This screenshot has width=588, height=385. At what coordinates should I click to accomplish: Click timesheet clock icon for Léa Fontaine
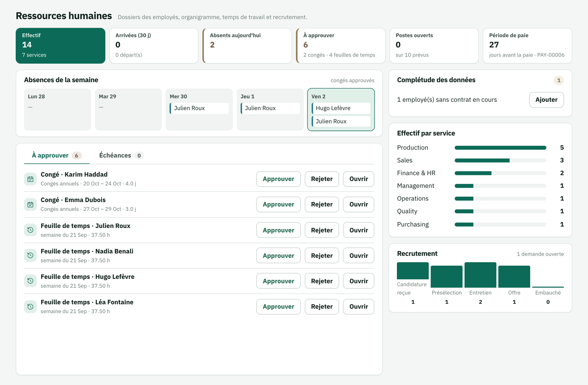point(30,306)
